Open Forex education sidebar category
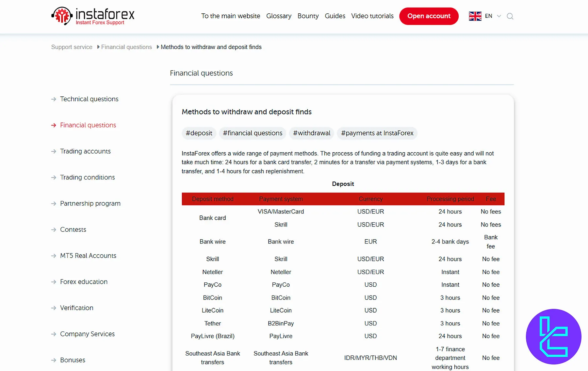 click(x=84, y=282)
